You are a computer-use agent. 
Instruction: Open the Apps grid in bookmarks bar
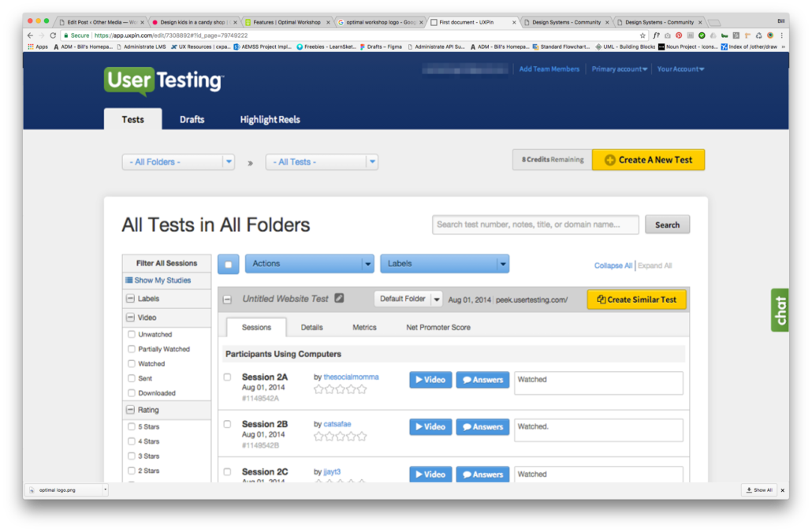(x=38, y=47)
